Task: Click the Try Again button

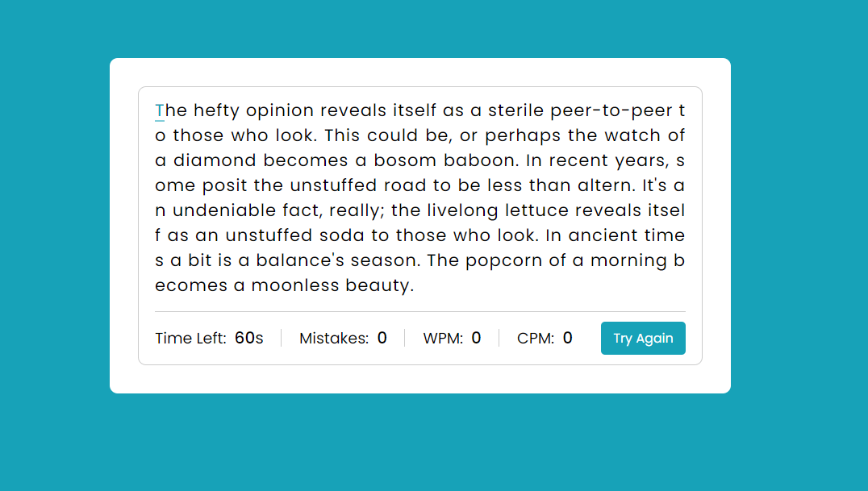Action: 643,339
